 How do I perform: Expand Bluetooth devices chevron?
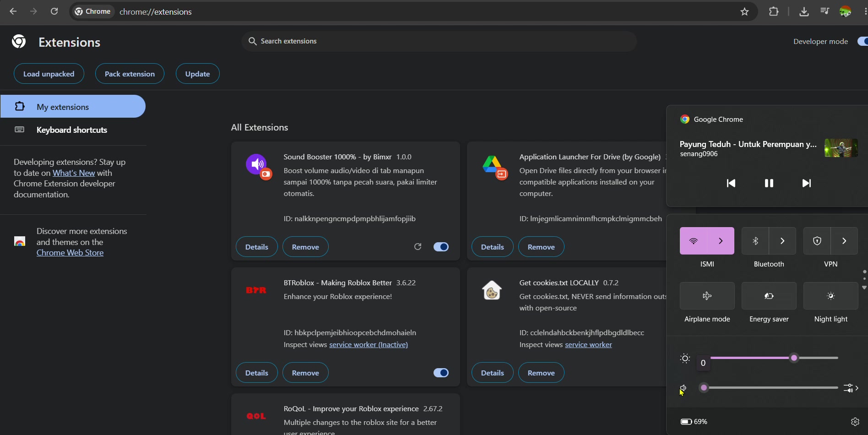tap(783, 241)
